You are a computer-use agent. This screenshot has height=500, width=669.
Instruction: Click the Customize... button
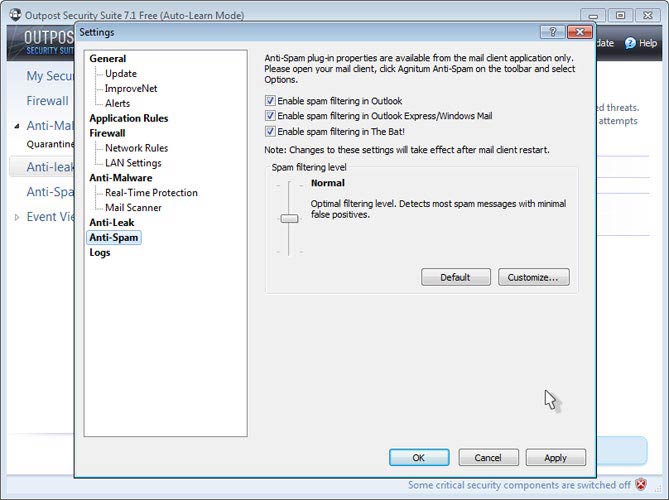538,277
